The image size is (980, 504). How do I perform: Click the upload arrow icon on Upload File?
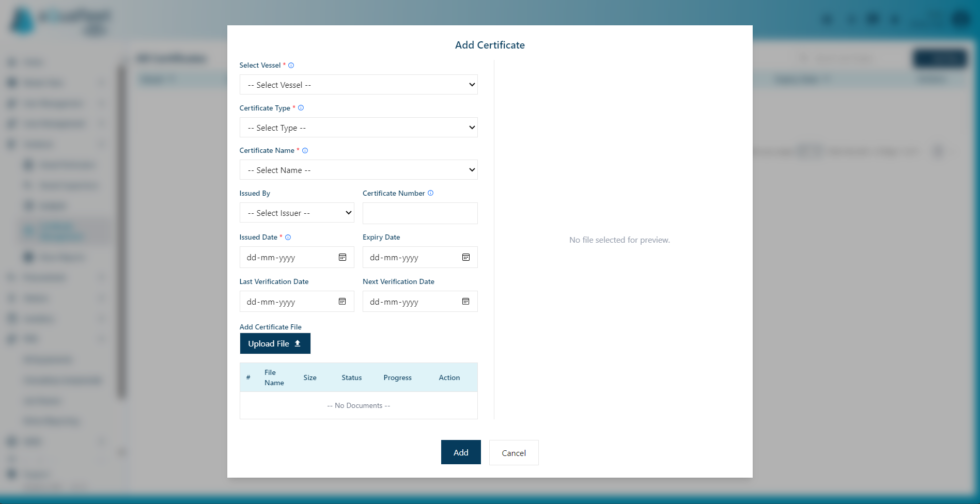point(298,343)
